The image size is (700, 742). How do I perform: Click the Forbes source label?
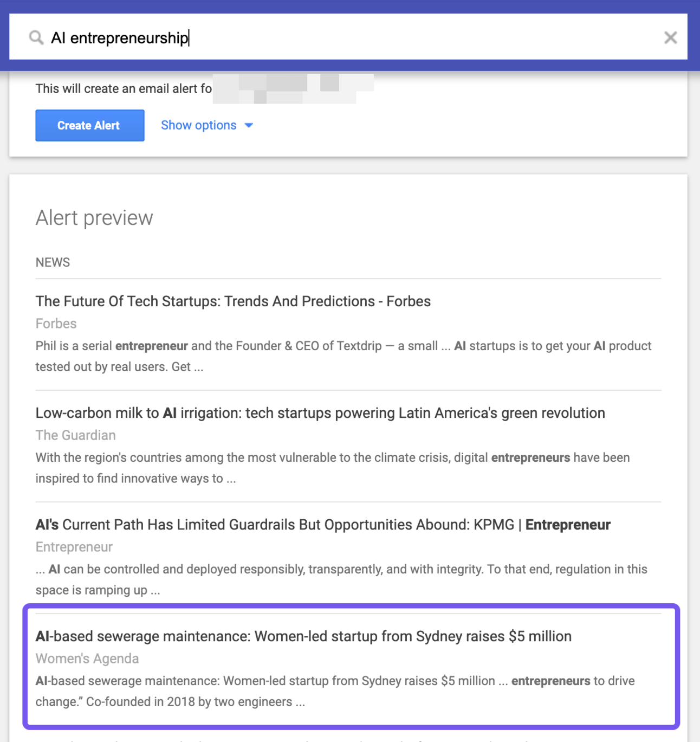tap(56, 324)
